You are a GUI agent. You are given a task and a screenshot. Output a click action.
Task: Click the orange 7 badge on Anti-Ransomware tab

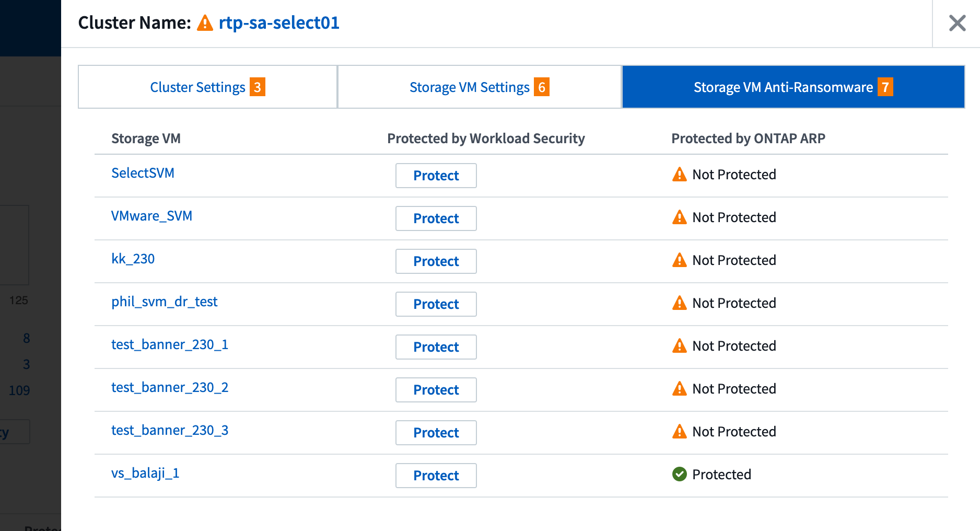coord(885,87)
